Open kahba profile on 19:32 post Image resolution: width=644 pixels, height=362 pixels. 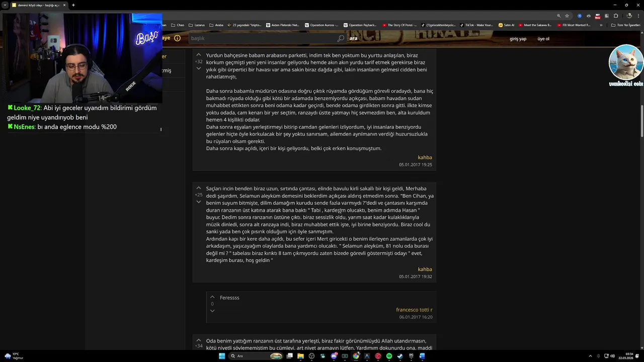point(425,269)
